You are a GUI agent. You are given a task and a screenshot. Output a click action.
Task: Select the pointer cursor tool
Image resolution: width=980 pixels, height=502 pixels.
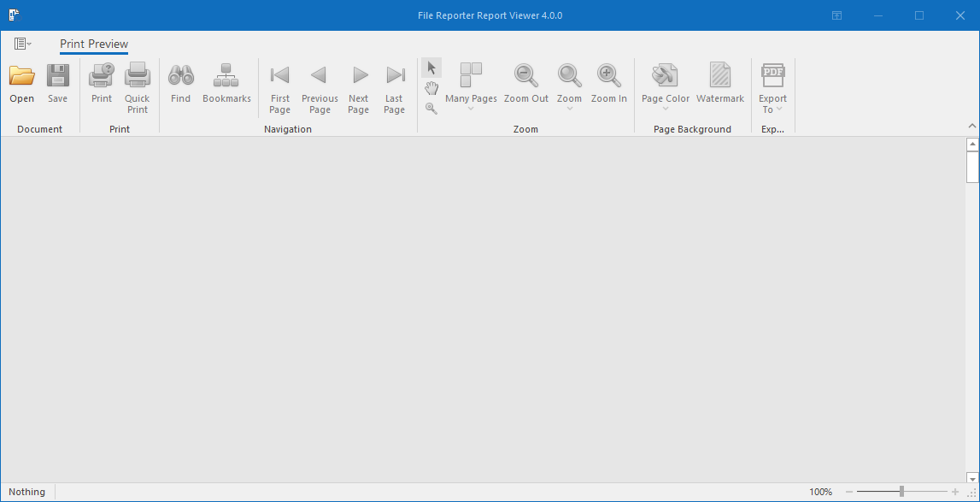click(431, 68)
